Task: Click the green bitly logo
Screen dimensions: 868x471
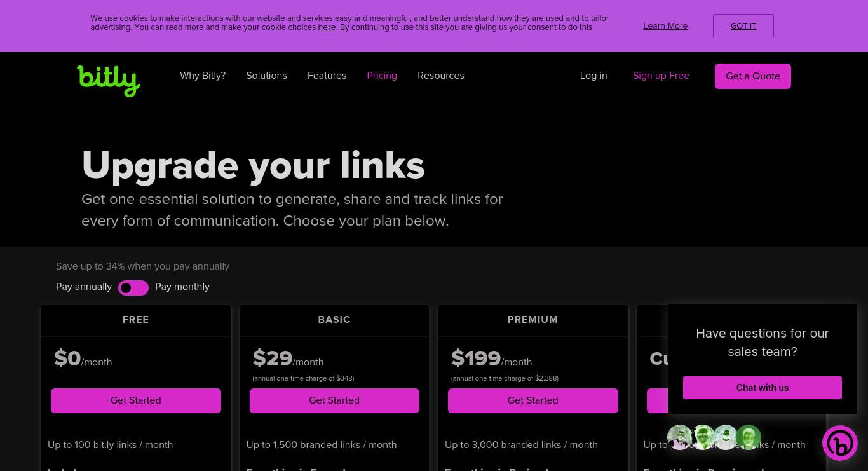Action: click(109, 81)
